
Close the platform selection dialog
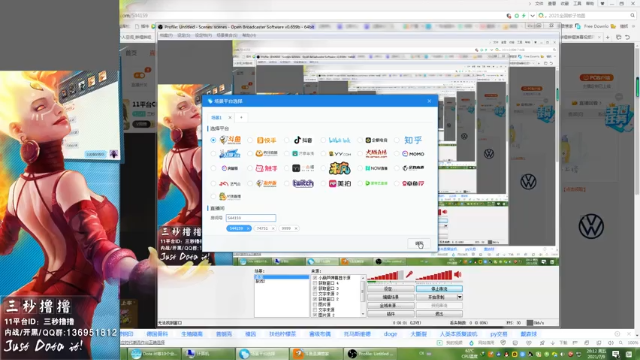pos(429,101)
